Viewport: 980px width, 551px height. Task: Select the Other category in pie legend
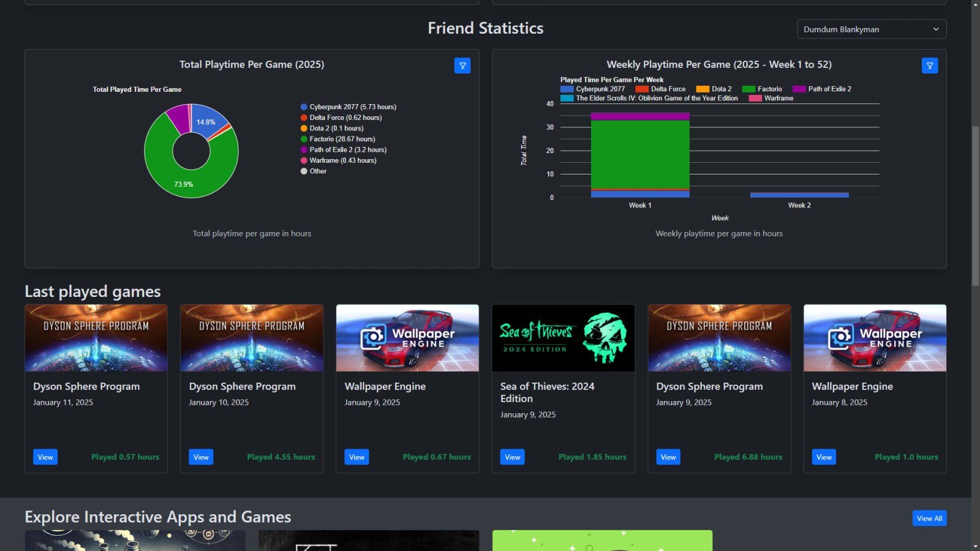pos(304,171)
